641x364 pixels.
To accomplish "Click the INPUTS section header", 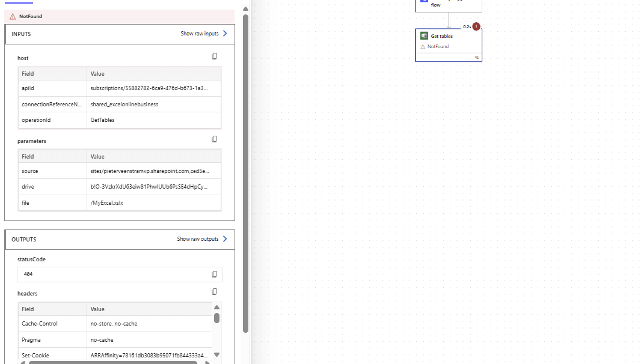I will (x=22, y=34).
